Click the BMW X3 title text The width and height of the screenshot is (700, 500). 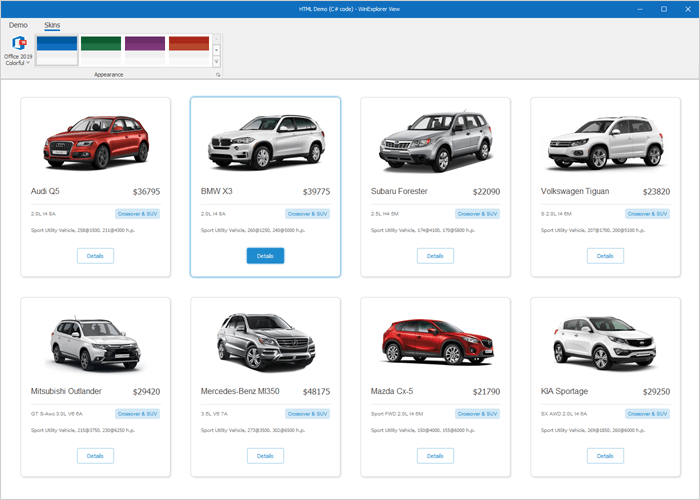pyautogui.click(x=217, y=191)
